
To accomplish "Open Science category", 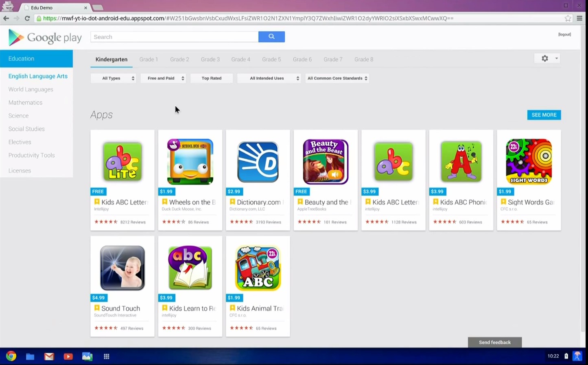I will point(18,116).
